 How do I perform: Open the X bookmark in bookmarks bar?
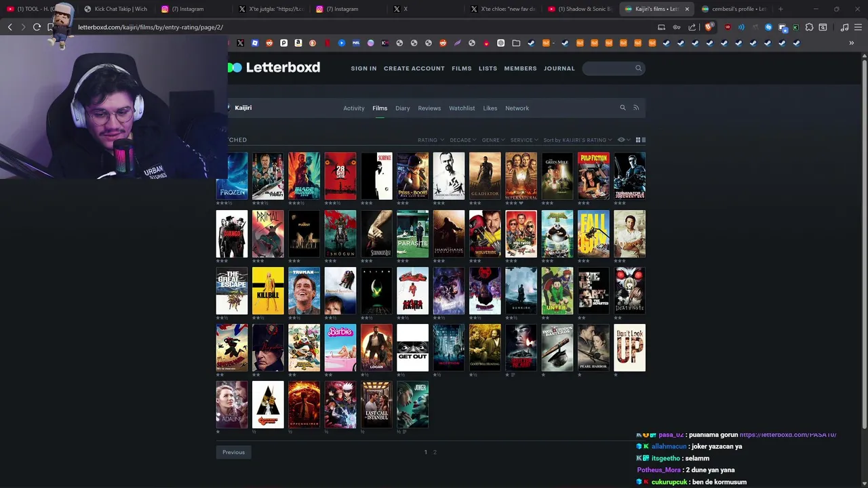240,43
